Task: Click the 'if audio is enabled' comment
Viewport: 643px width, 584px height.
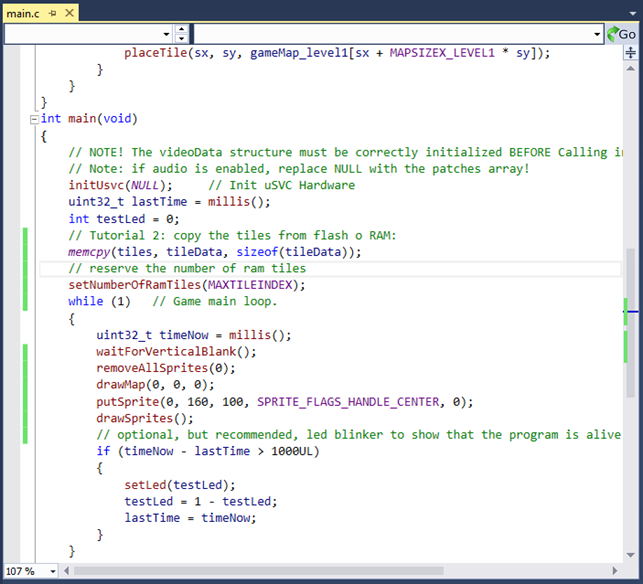Action: [x=299, y=169]
